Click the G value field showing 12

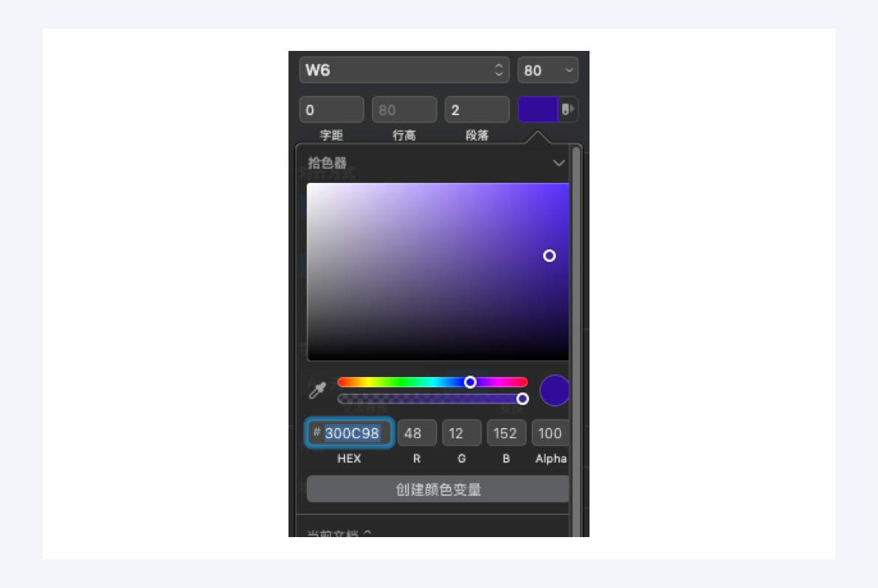click(461, 433)
